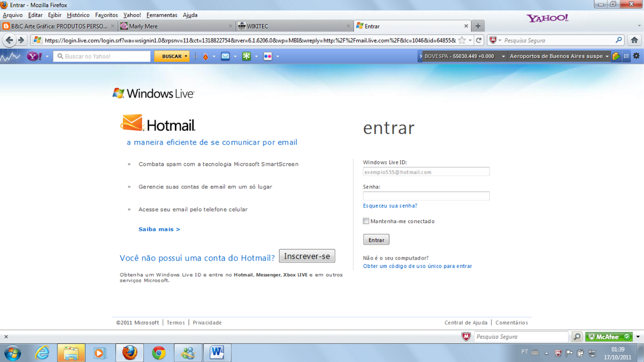This screenshot has height=362, width=644.
Task: Open the Esqueceu sua senha link
Action: click(x=390, y=206)
